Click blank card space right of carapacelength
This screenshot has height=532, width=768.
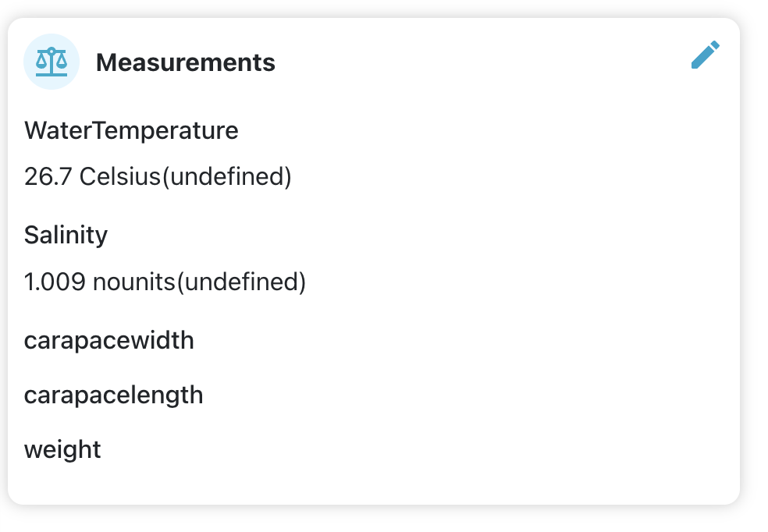pyautogui.click(x=468, y=395)
